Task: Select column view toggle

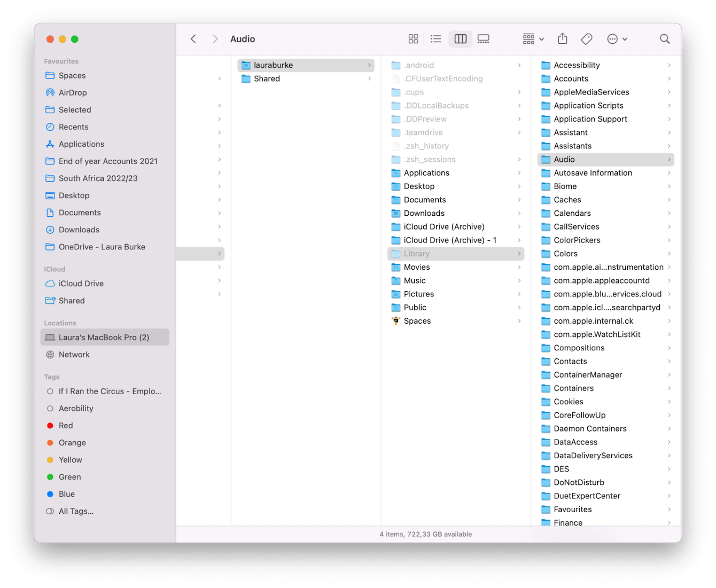Action: pos(460,39)
